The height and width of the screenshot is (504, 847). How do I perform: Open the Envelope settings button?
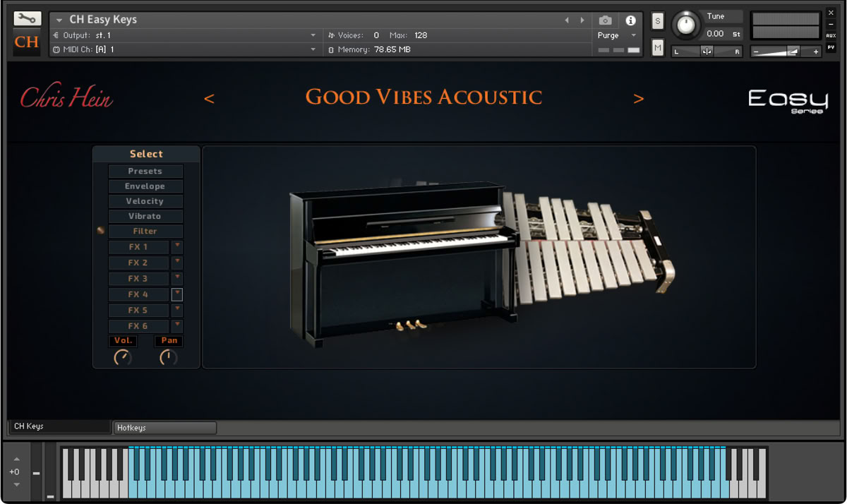[x=145, y=186]
